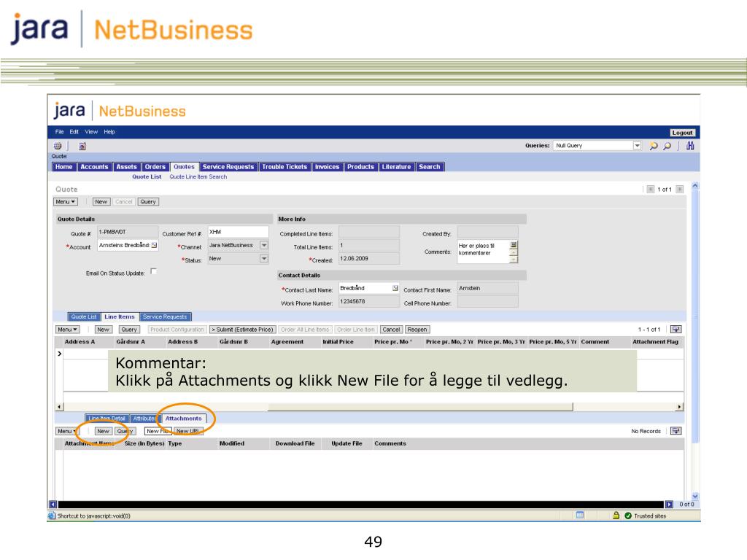Image resolution: width=747 pixels, height=560 pixels.
Task: Sort by Initial Price column header
Action: point(338,342)
